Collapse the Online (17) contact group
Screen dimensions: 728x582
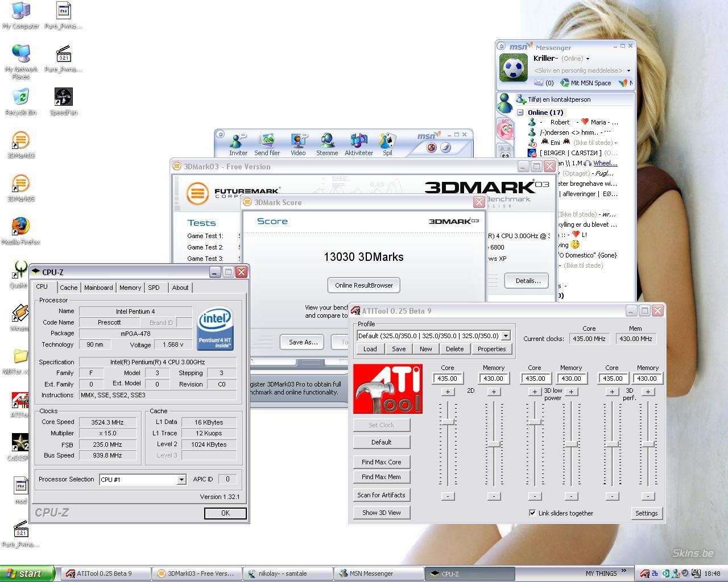(520, 113)
